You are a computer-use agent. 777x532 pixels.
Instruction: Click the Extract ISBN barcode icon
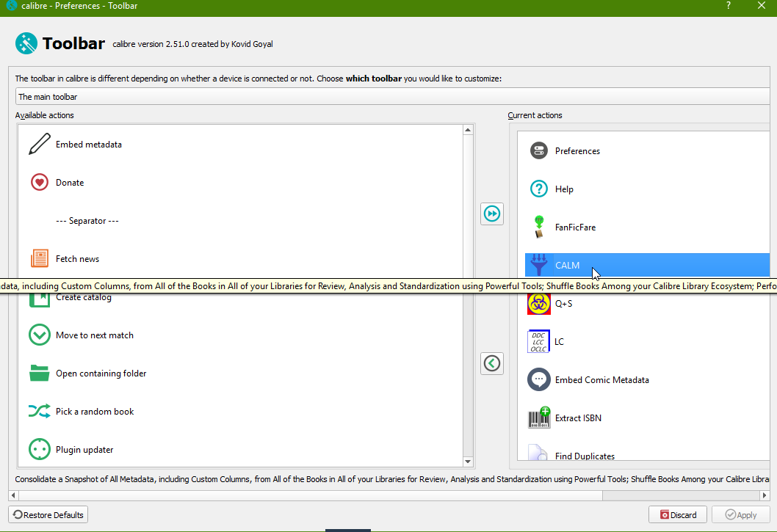tap(539, 418)
